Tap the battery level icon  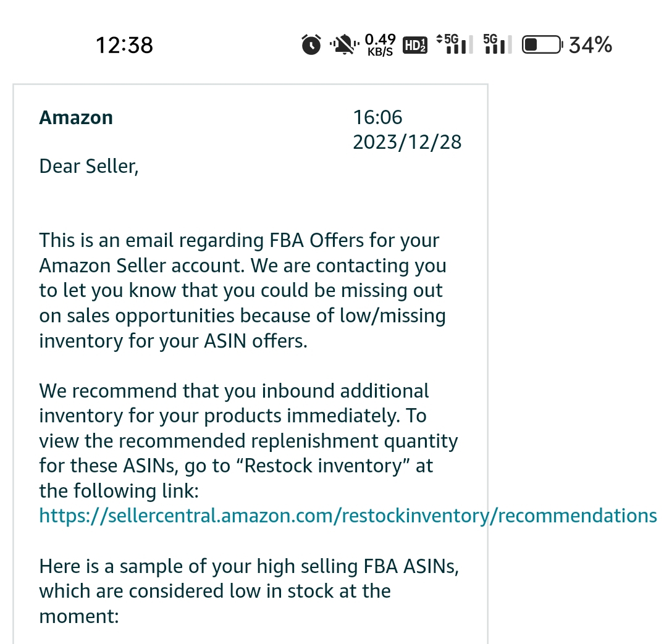(542, 44)
